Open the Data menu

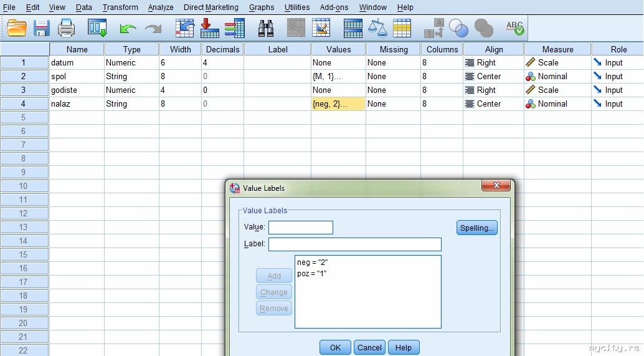click(84, 7)
